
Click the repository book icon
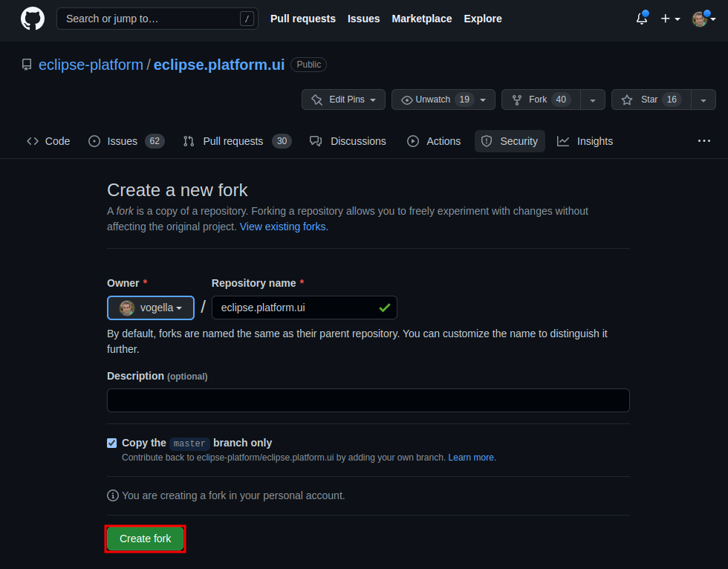(x=27, y=65)
